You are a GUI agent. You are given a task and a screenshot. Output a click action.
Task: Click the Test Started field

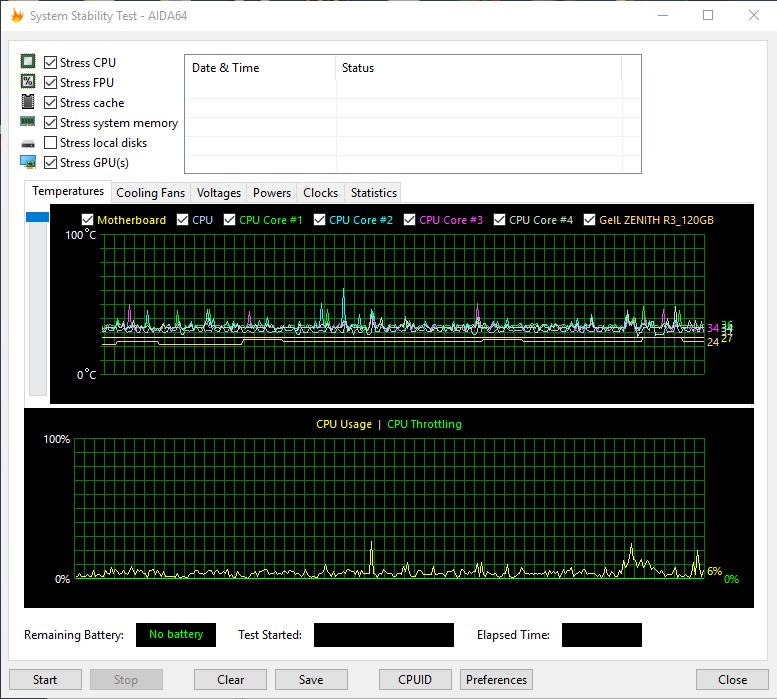[x=384, y=635]
